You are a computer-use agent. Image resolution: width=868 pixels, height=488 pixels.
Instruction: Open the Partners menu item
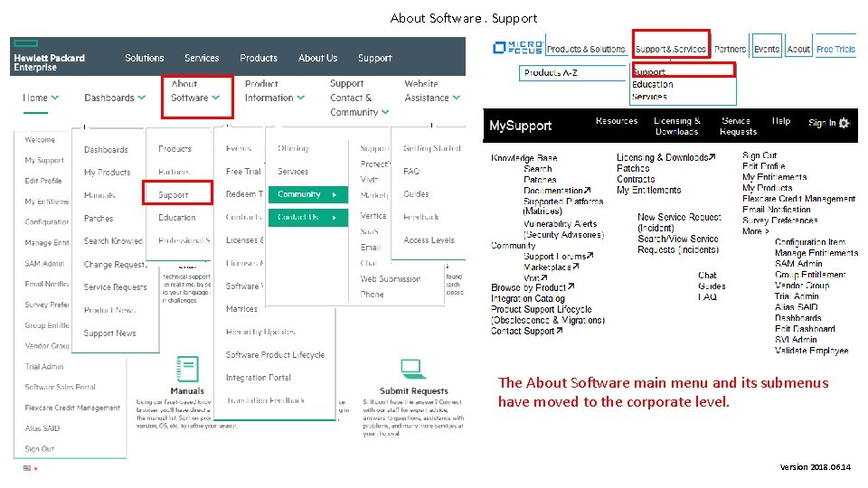pyautogui.click(x=731, y=49)
